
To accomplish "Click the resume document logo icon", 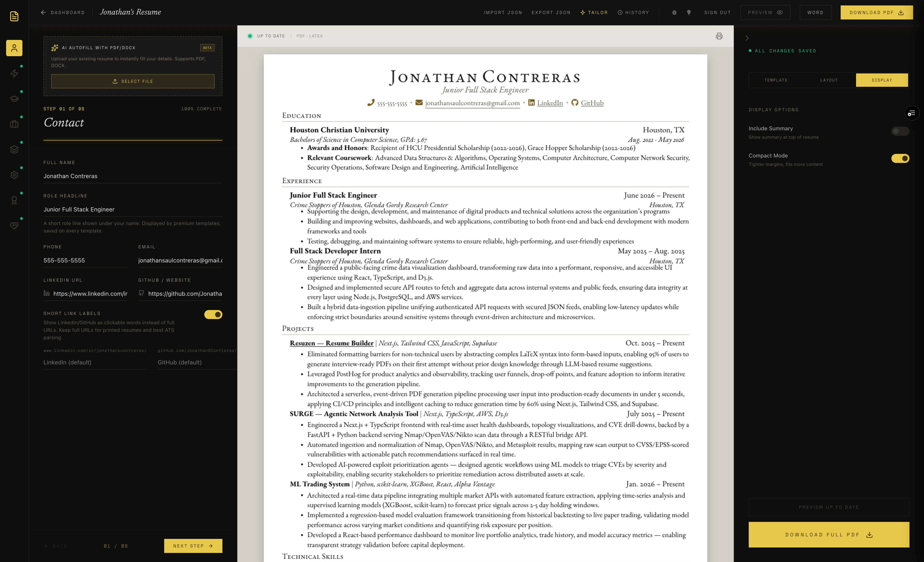I will 14,16.
